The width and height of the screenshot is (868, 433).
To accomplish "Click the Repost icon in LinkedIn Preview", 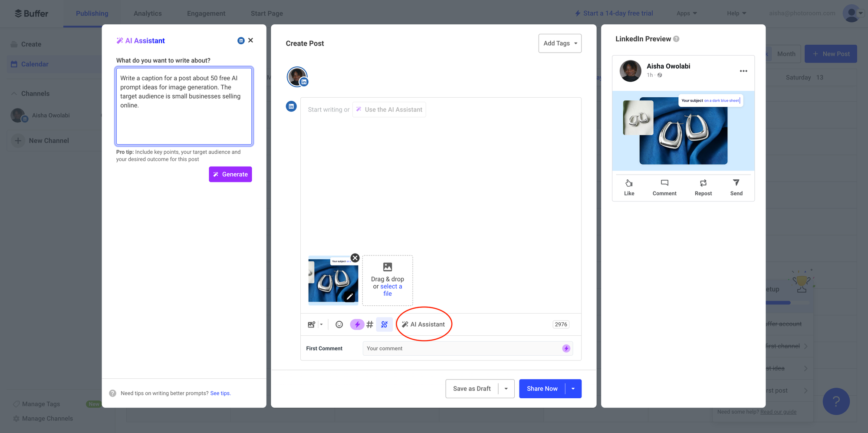I will click(703, 184).
